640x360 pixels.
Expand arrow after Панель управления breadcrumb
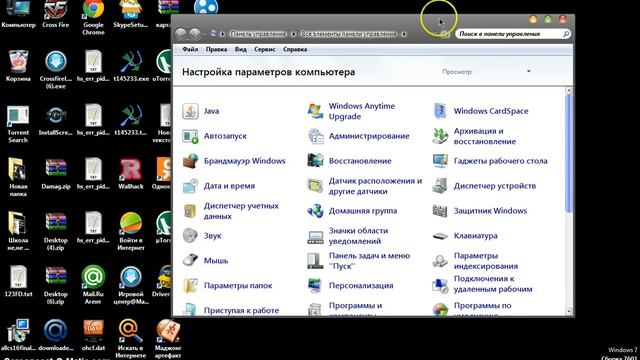pyautogui.click(x=293, y=34)
